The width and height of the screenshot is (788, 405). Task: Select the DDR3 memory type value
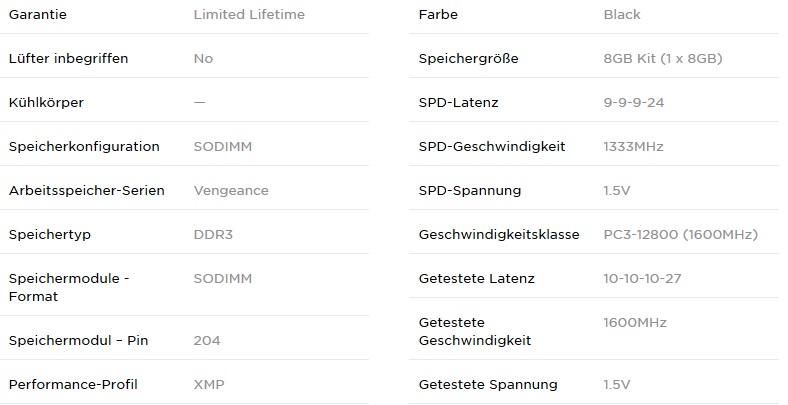(x=213, y=234)
